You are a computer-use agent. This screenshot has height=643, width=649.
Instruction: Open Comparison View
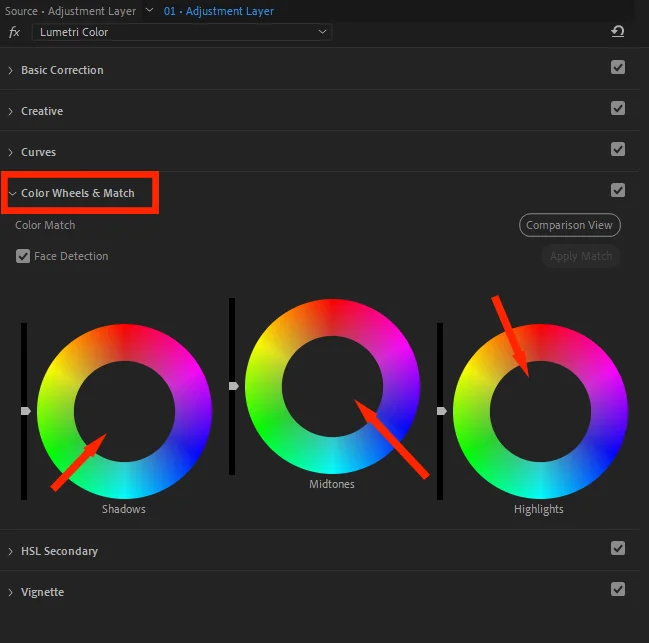(570, 225)
